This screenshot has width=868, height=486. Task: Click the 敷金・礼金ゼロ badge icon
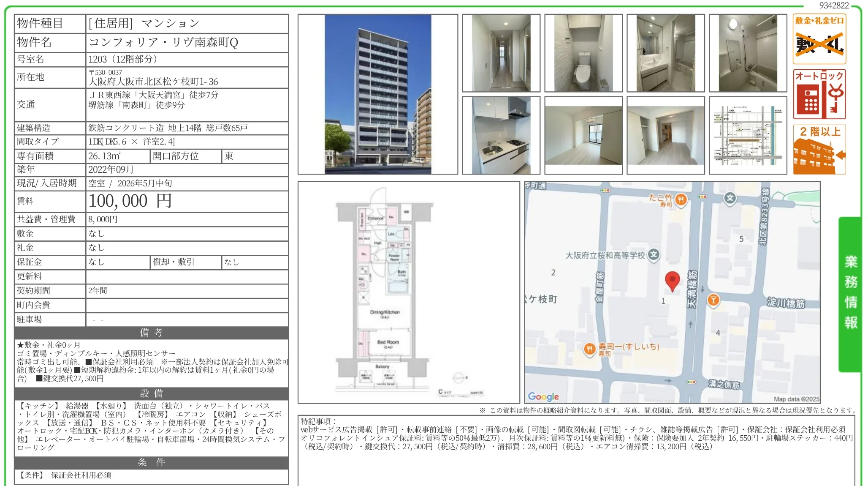tap(819, 39)
